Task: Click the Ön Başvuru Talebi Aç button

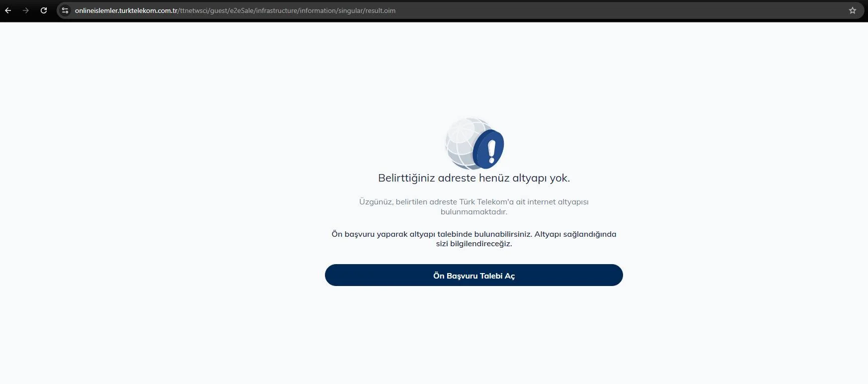Action: click(473, 275)
